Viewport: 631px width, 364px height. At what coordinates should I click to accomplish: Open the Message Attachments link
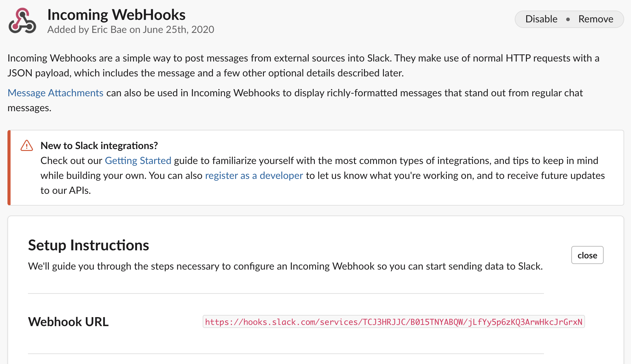point(55,93)
